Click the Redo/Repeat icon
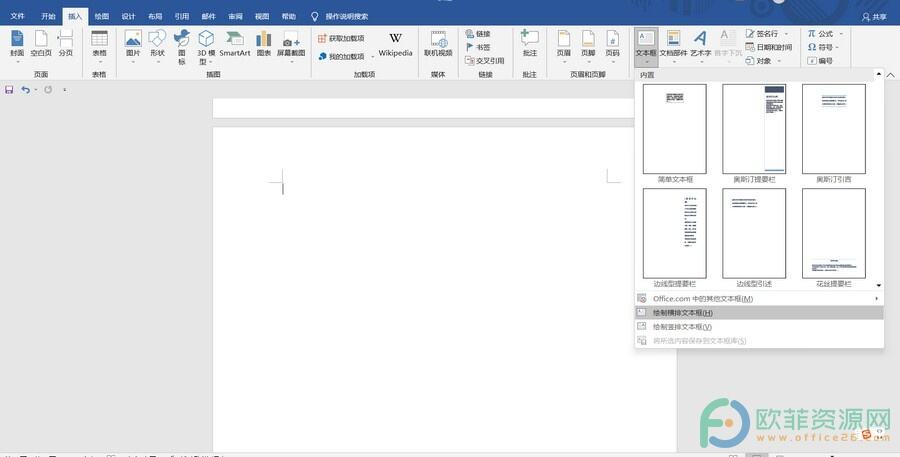The image size is (900, 457). tap(48, 90)
